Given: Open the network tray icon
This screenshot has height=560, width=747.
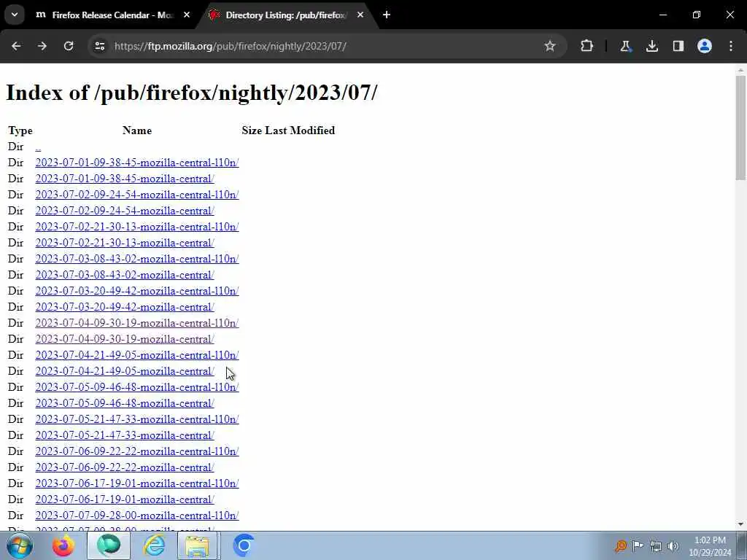Looking at the screenshot, I should coord(656,545).
